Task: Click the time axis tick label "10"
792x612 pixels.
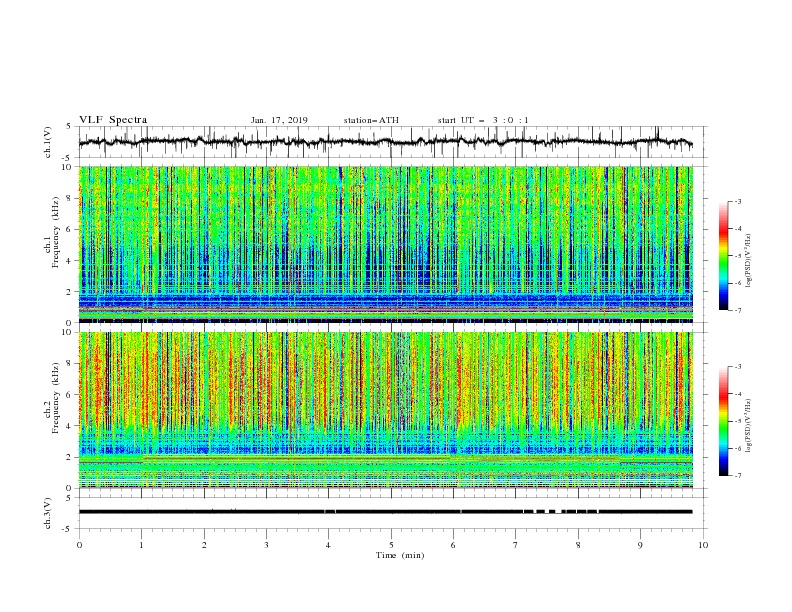Action: tap(703, 545)
